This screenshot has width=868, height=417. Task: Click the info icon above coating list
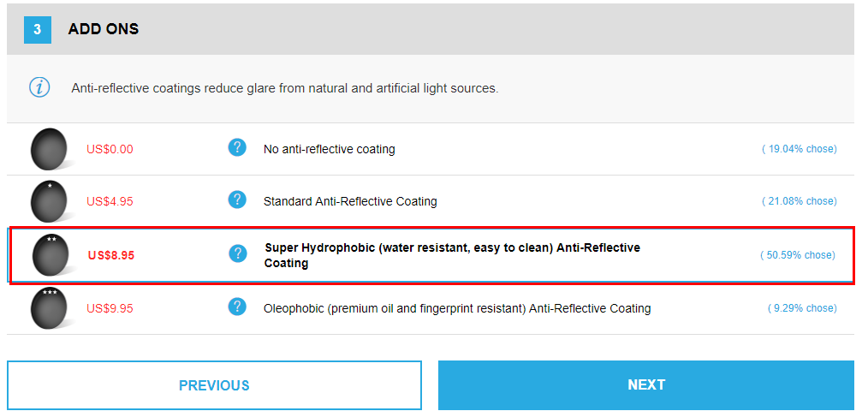[39, 87]
